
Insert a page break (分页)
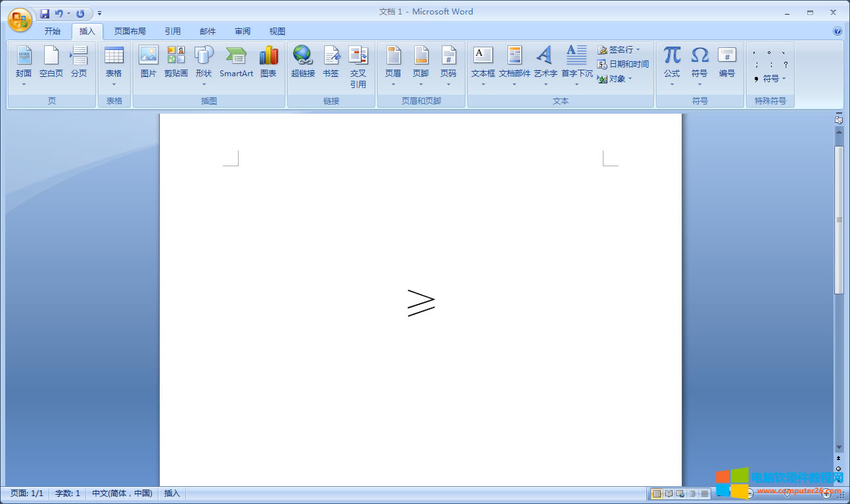click(79, 62)
